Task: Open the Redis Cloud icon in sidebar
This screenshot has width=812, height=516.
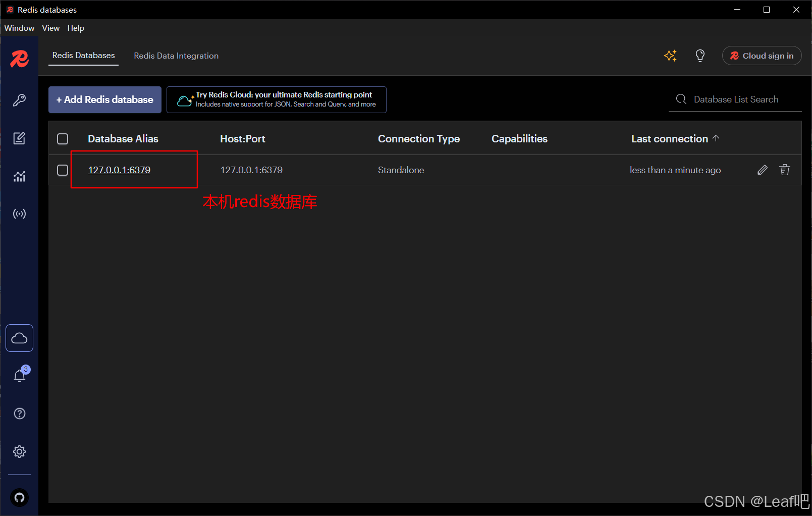Action: [x=19, y=338]
